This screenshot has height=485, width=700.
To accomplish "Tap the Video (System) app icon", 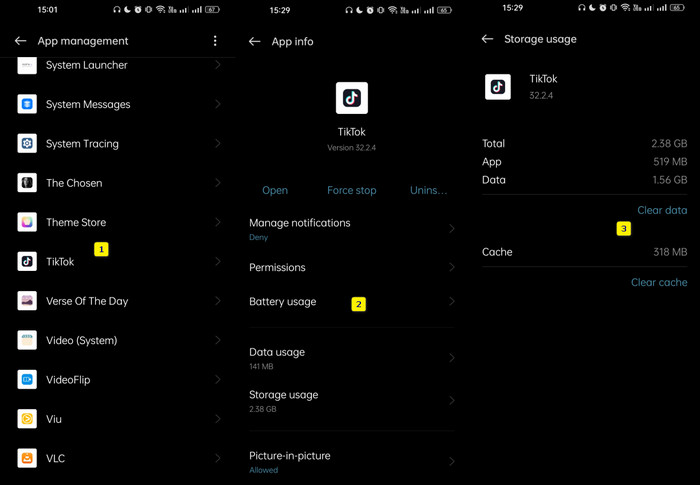I will click(27, 340).
